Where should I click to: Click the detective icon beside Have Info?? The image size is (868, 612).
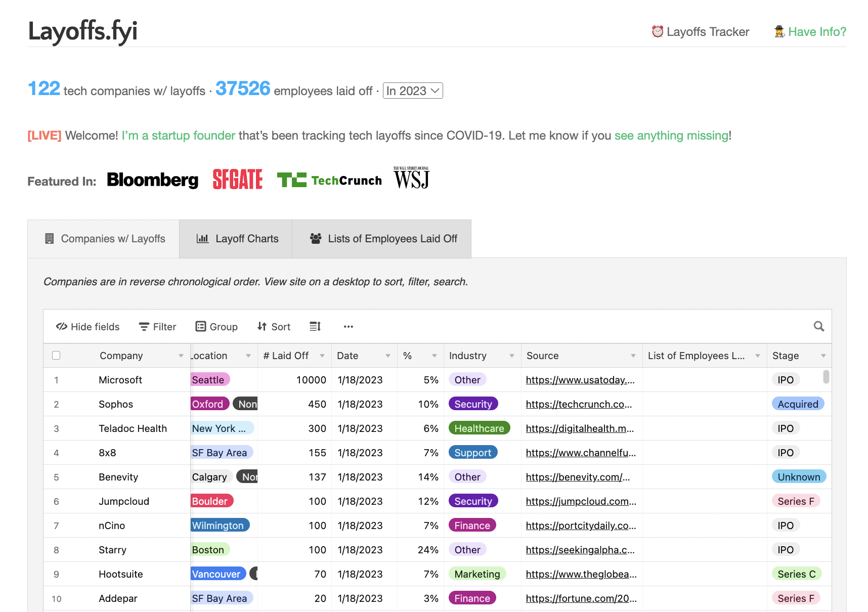(779, 31)
